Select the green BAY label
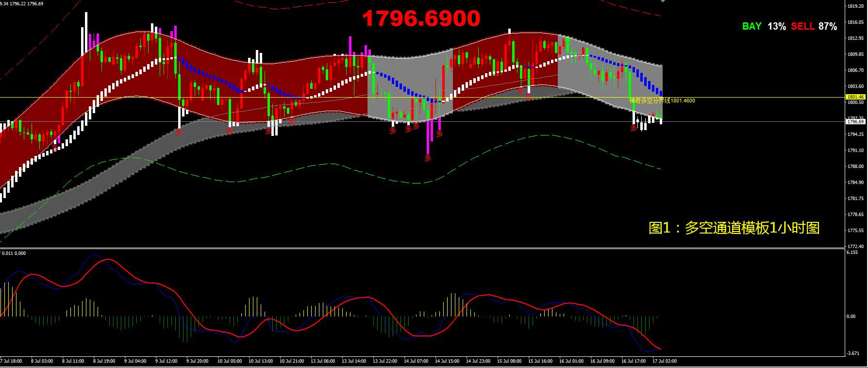This screenshot has width=868, height=368. tap(752, 26)
